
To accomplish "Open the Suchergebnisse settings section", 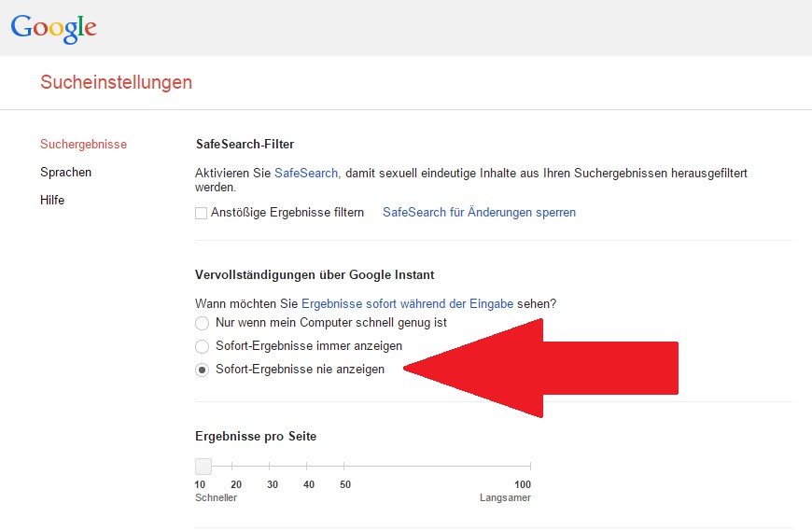I will click(83, 145).
